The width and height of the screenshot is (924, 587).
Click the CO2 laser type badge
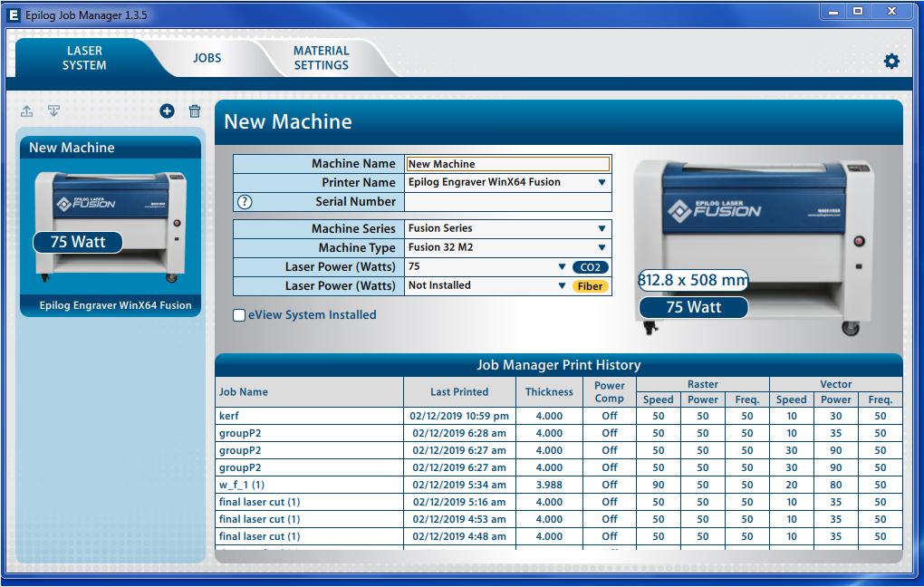(x=591, y=267)
